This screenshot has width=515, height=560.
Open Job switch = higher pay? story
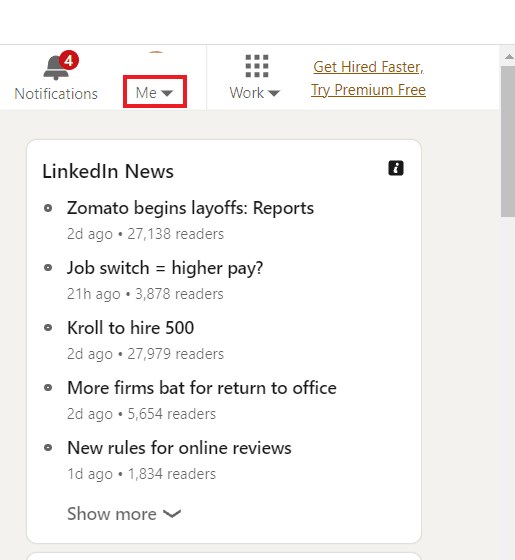[x=165, y=268]
